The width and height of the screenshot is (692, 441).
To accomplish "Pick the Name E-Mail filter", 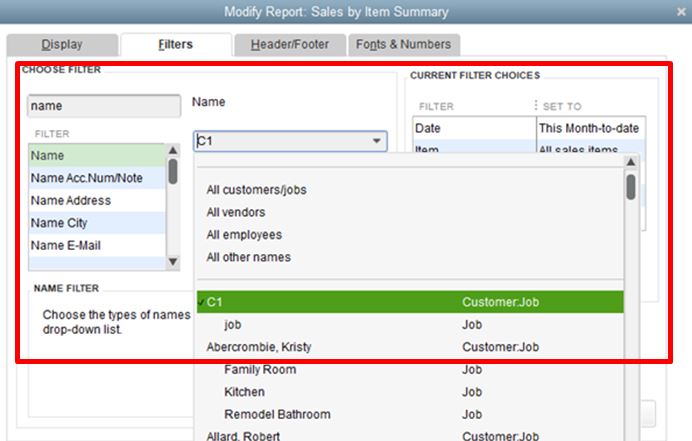I will [x=97, y=245].
